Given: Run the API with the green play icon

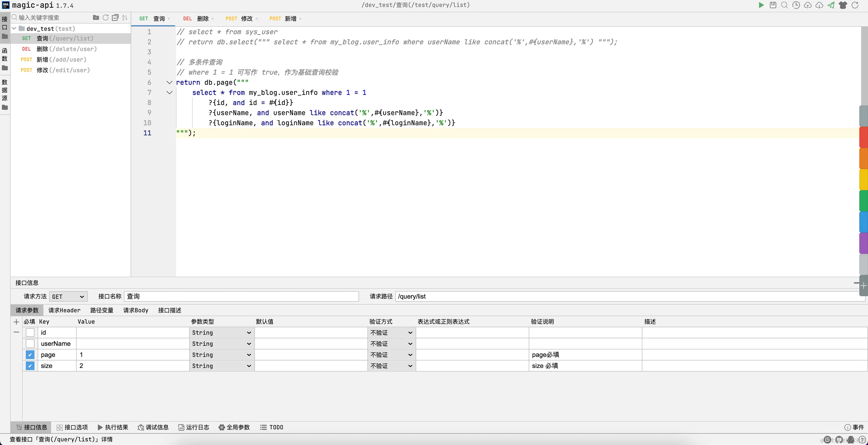Looking at the screenshot, I should pos(761,5).
